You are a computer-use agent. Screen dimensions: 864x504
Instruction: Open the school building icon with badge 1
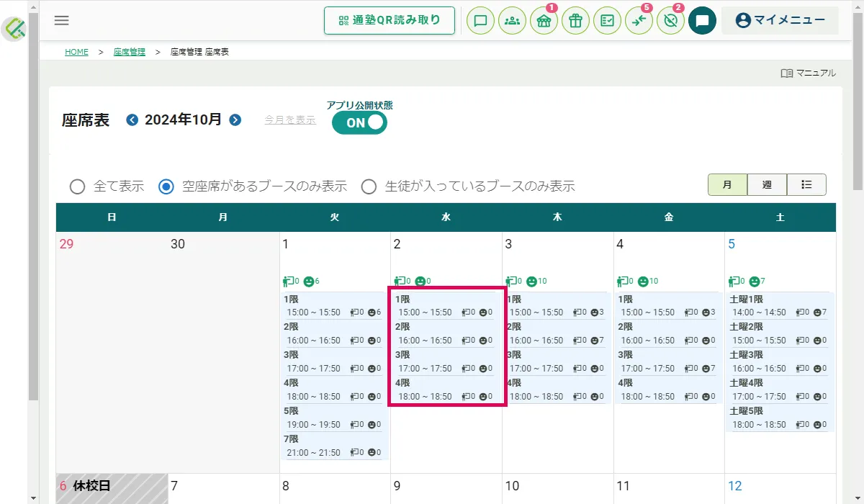pyautogui.click(x=544, y=21)
